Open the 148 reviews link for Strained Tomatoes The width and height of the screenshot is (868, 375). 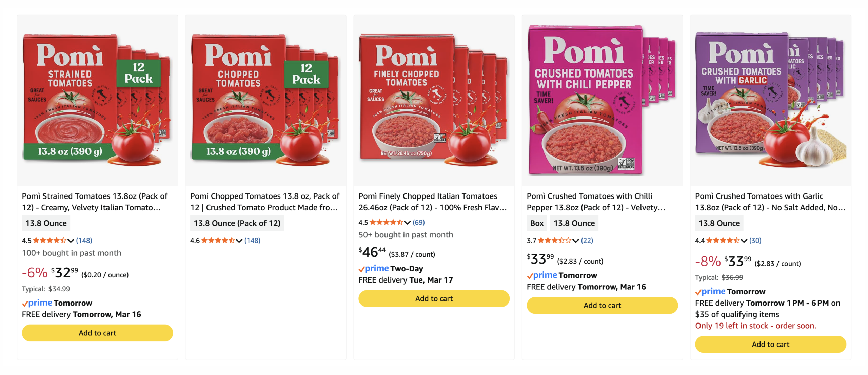point(84,240)
